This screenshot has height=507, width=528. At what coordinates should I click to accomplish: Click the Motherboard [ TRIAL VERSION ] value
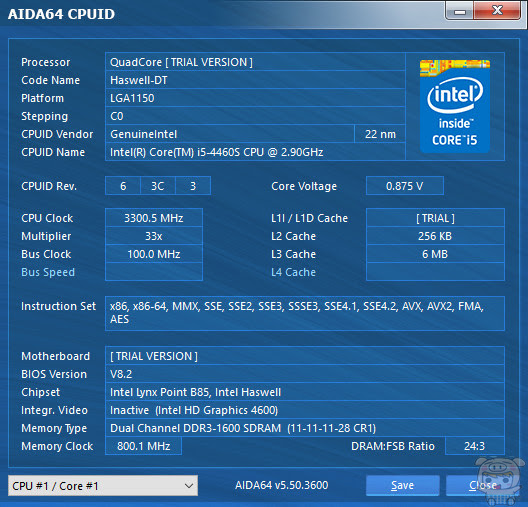click(x=305, y=356)
